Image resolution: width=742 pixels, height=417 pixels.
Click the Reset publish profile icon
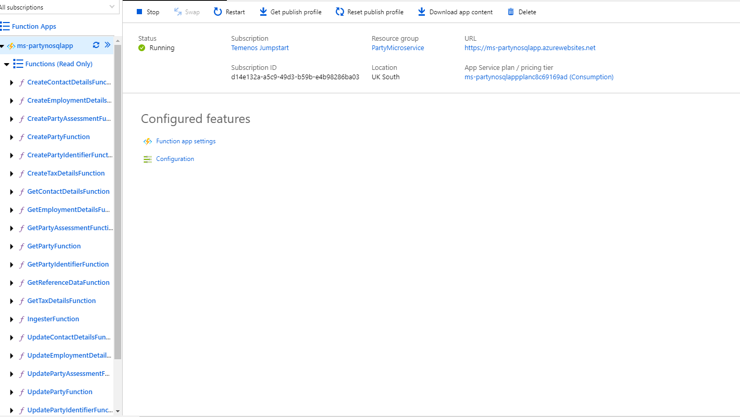[340, 12]
